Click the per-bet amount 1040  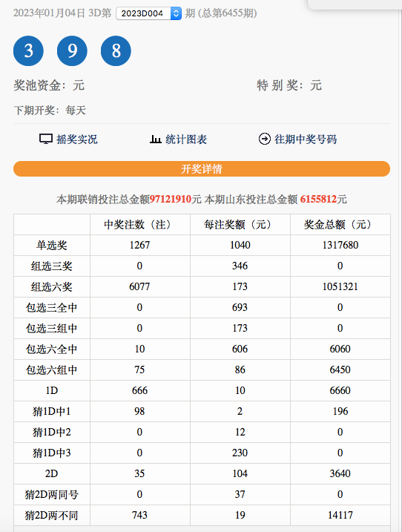240,245
